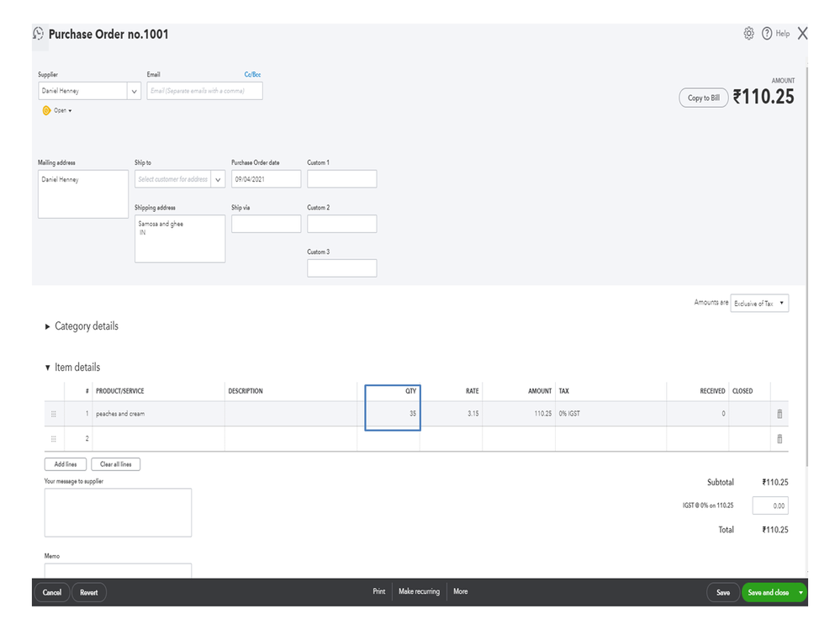Open the Ship to customer dropdown

219,179
